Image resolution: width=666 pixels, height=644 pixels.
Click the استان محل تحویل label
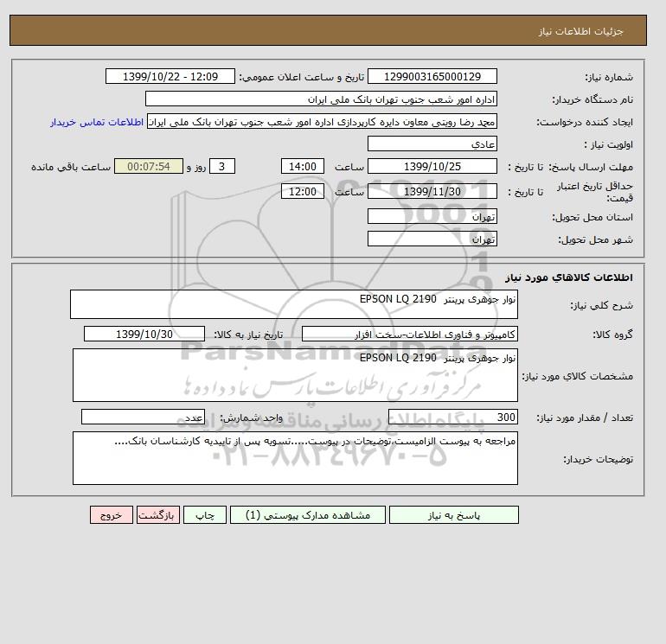(x=592, y=217)
